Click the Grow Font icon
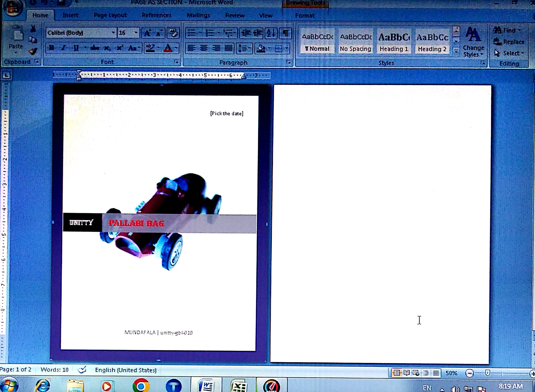The image size is (535, 392). [147, 33]
